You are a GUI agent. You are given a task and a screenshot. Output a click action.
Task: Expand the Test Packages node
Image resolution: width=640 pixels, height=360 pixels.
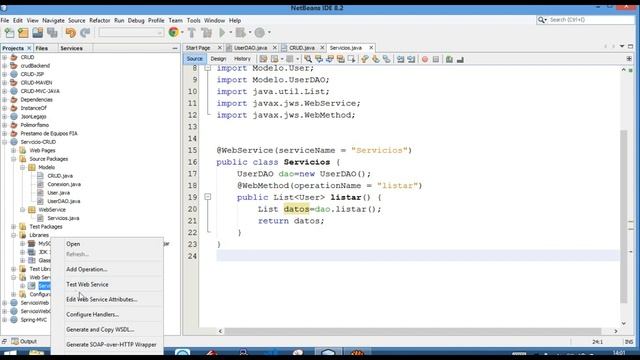pos(13,227)
